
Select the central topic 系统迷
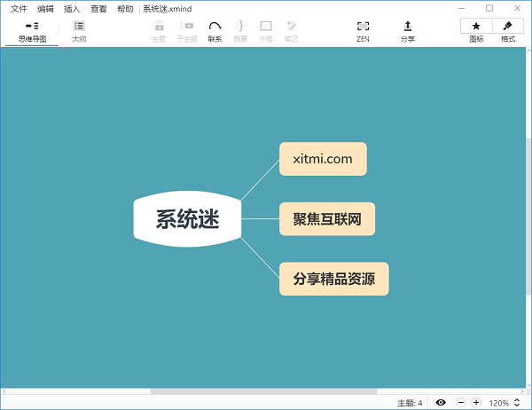[x=187, y=219]
